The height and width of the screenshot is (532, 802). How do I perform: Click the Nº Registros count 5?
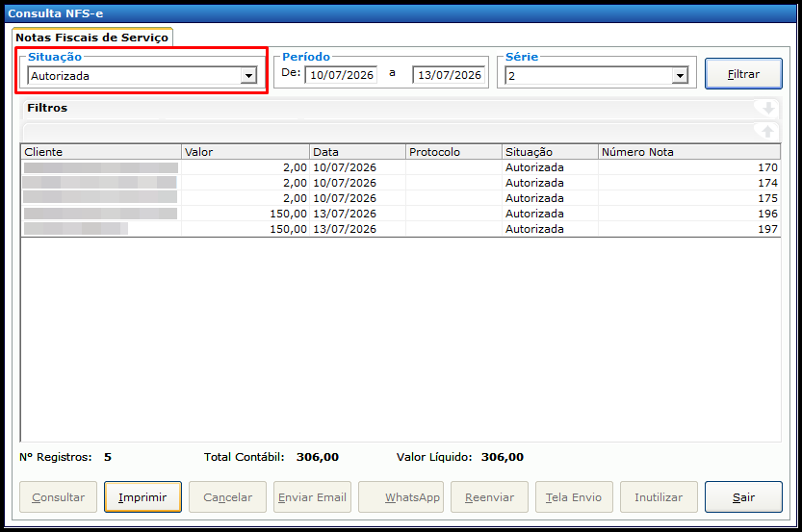pos(108,457)
